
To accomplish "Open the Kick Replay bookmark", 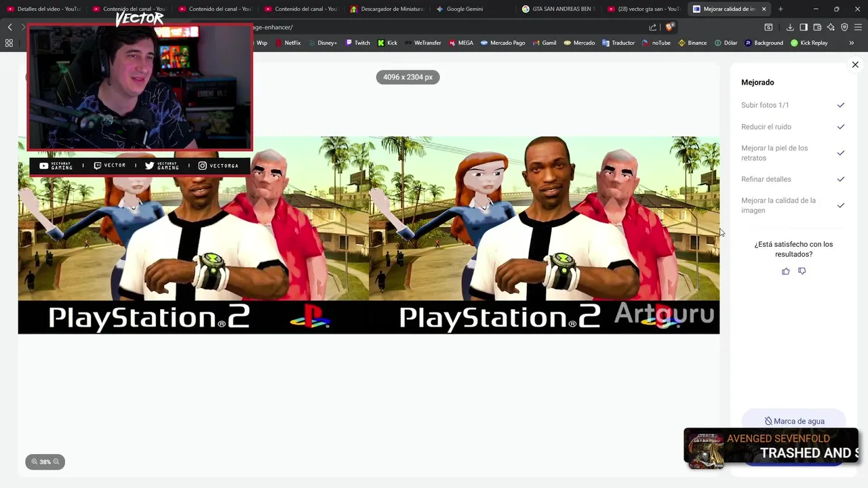I will click(809, 43).
